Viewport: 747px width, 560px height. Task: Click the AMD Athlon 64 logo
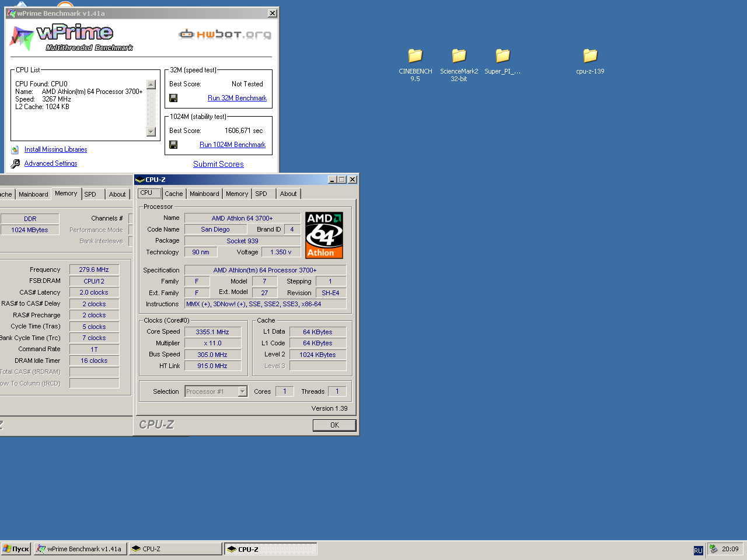click(x=324, y=235)
